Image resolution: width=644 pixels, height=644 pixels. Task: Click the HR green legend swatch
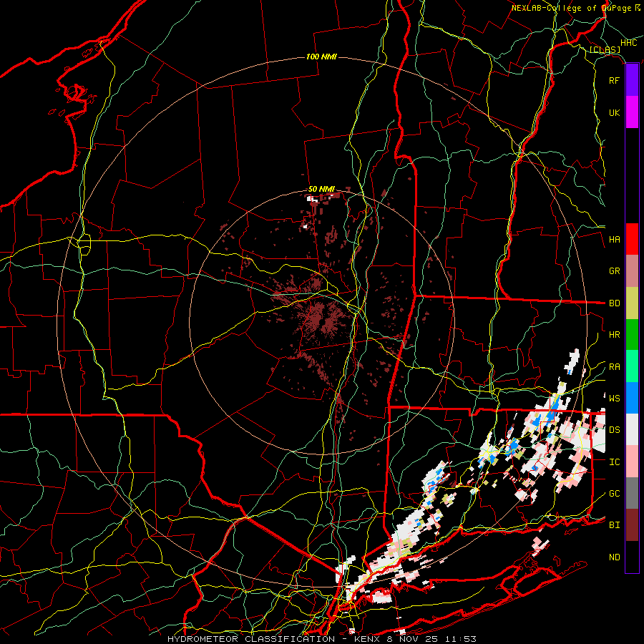click(x=632, y=335)
